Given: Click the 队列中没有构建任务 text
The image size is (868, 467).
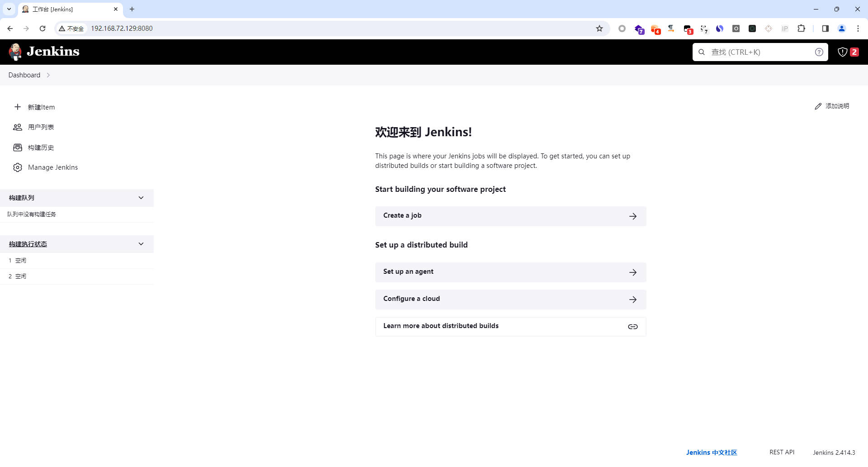Looking at the screenshot, I should tap(32, 214).
